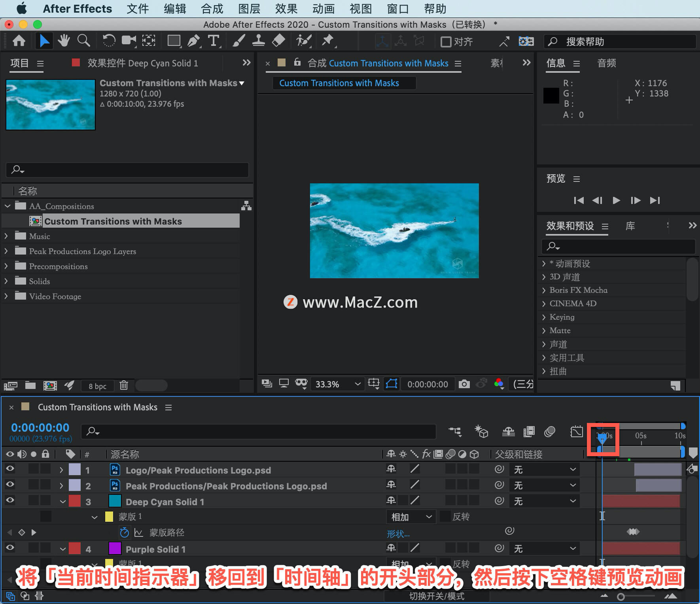
Task: Select the Hand tool
Action: tap(64, 41)
